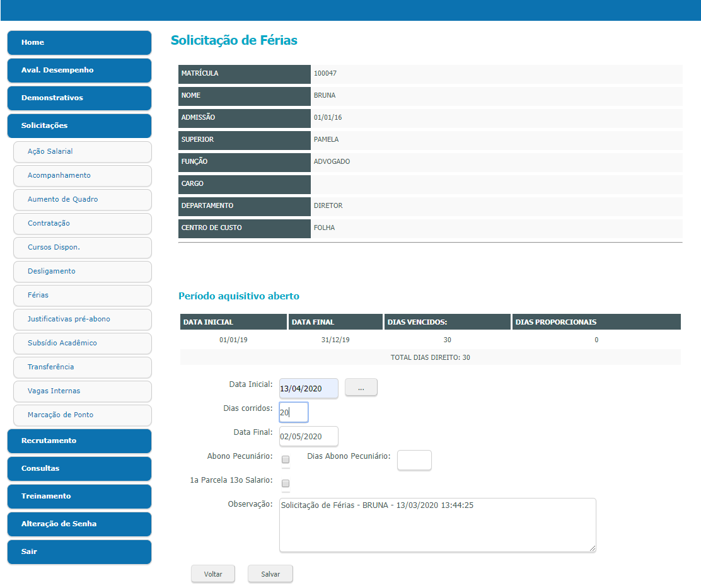Expand the Treinamento menu
The height and width of the screenshot is (588, 701).
(79, 497)
